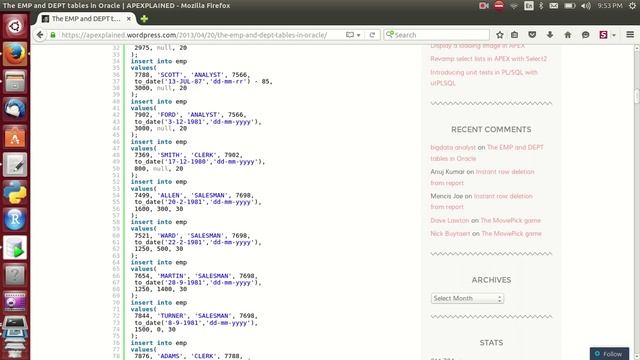Open the downloads arrow icon

click(550, 35)
